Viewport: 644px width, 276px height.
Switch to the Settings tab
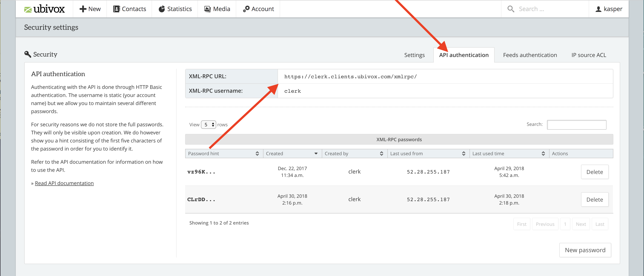coord(414,55)
